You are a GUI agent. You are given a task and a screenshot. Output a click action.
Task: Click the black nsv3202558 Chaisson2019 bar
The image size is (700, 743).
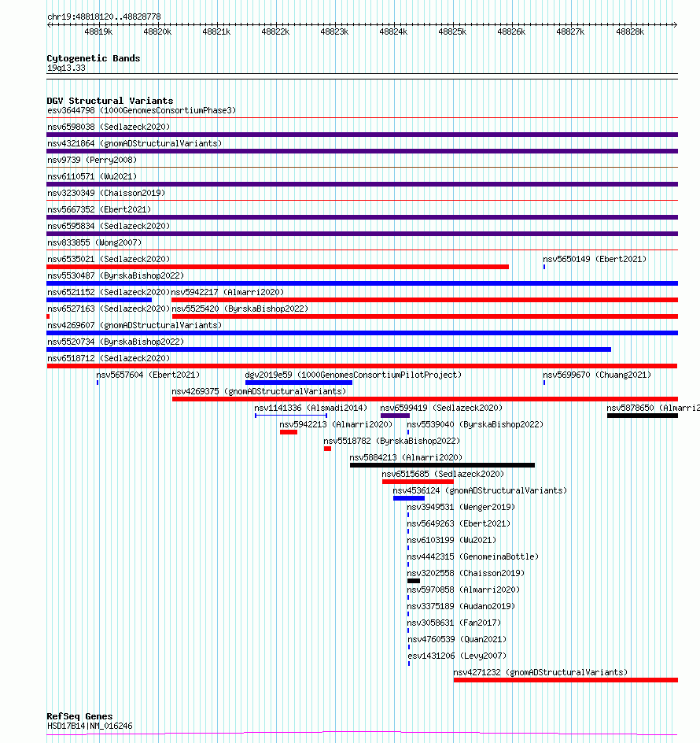point(414,581)
